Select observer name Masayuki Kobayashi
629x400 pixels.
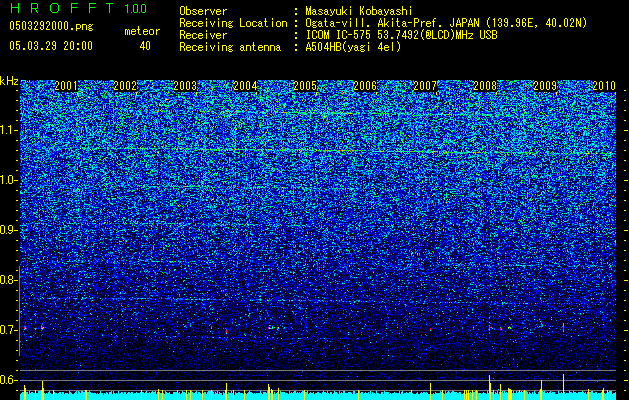coord(359,11)
